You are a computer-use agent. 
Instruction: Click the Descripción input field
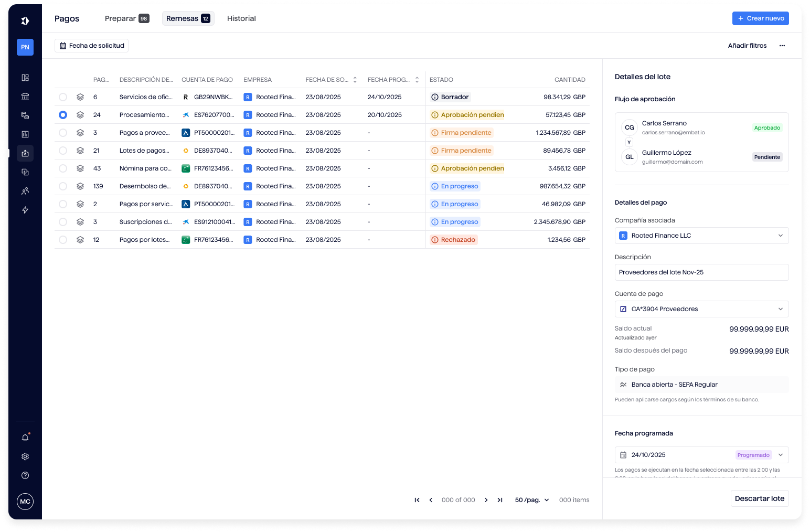point(701,272)
